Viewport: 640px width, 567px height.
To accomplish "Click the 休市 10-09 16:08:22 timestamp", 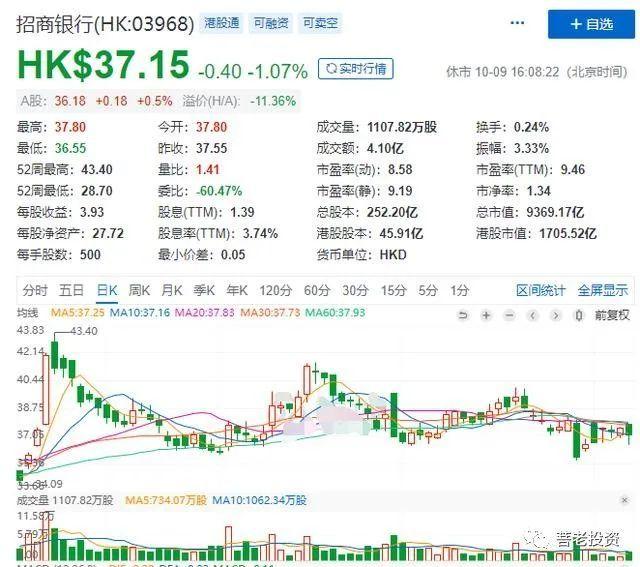I will 537,72.
